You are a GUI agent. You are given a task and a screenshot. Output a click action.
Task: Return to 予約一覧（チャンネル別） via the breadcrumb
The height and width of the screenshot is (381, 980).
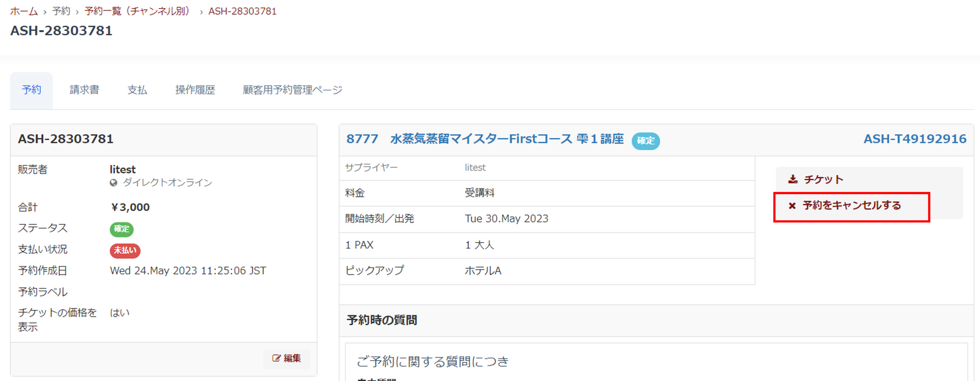(x=137, y=11)
